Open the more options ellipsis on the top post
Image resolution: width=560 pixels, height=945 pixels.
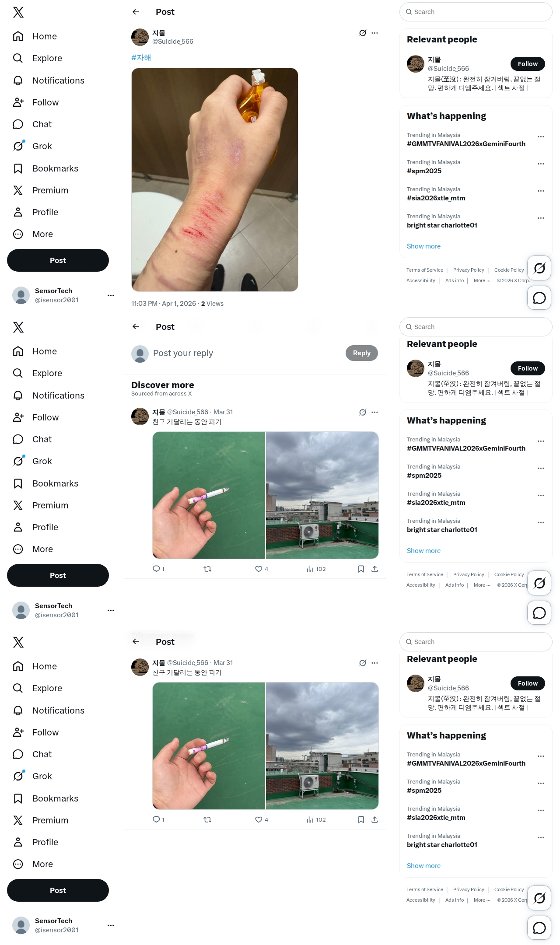(374, 33)
